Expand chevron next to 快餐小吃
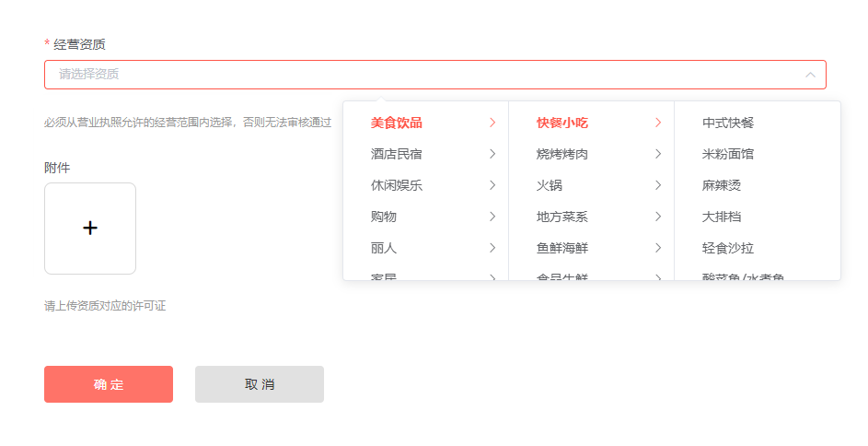The width and height of the screenshot is (868, 446). point(658,123)
